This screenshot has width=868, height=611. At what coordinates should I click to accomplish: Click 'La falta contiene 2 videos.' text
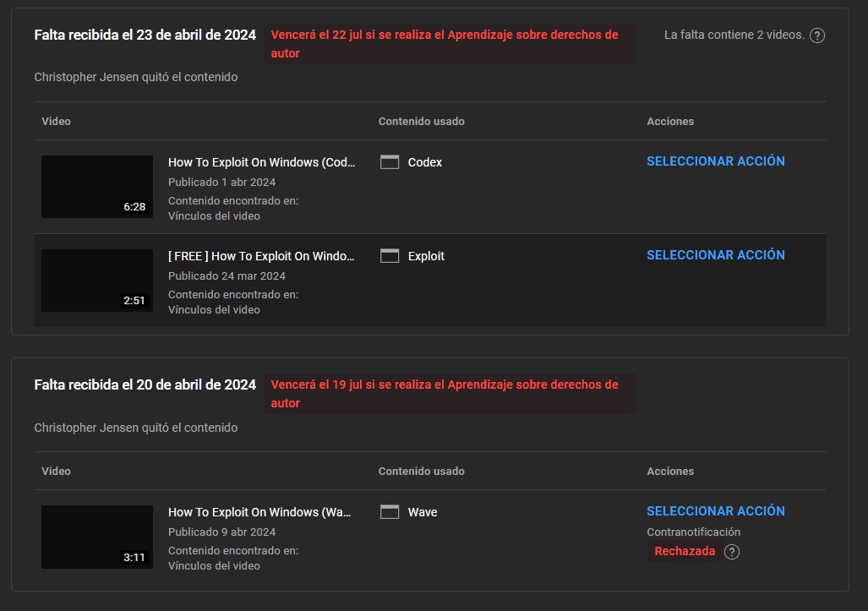pos(734,35)
